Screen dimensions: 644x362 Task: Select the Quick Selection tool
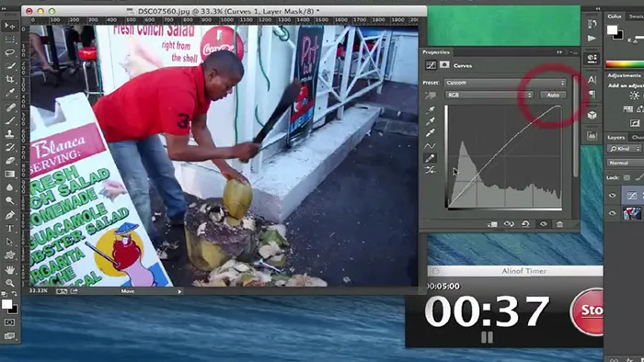pyautogui.click(x=9, y=66)
